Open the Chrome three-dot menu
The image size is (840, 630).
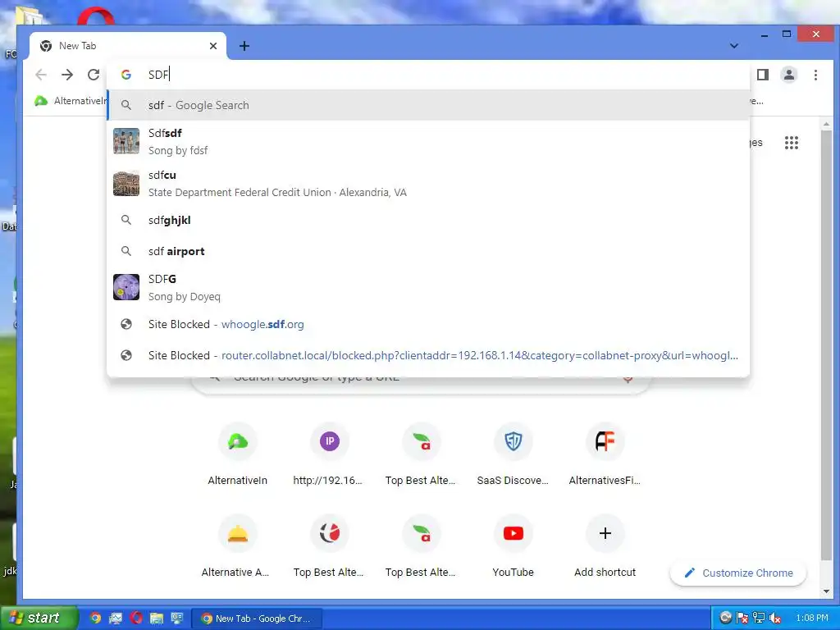815,75
